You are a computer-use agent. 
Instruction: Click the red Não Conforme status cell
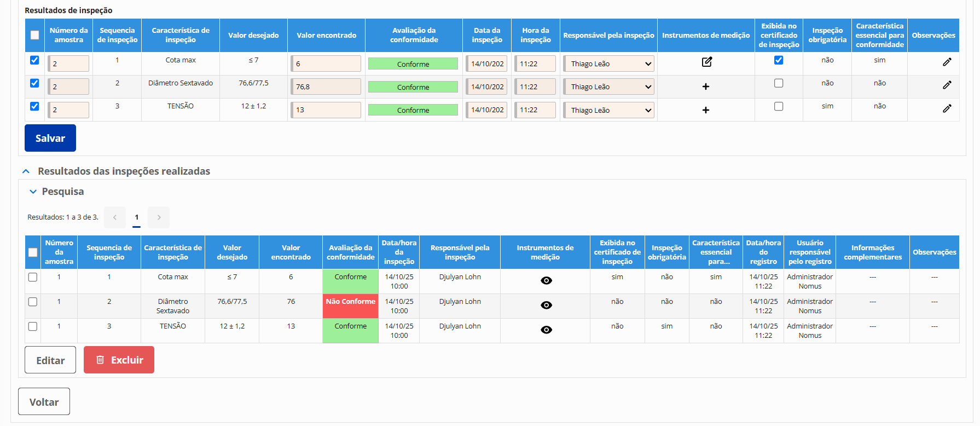(x=350, y=306)
